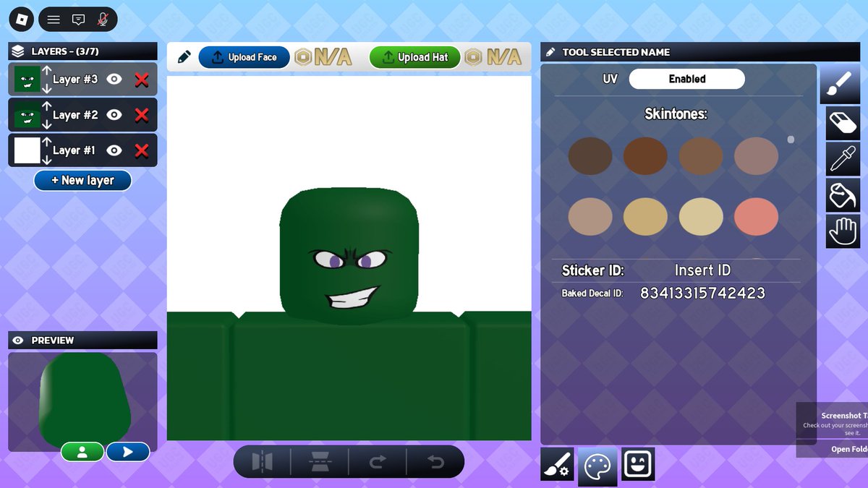Pick the reddish-brown skintone swatch

tap(645, 155)
